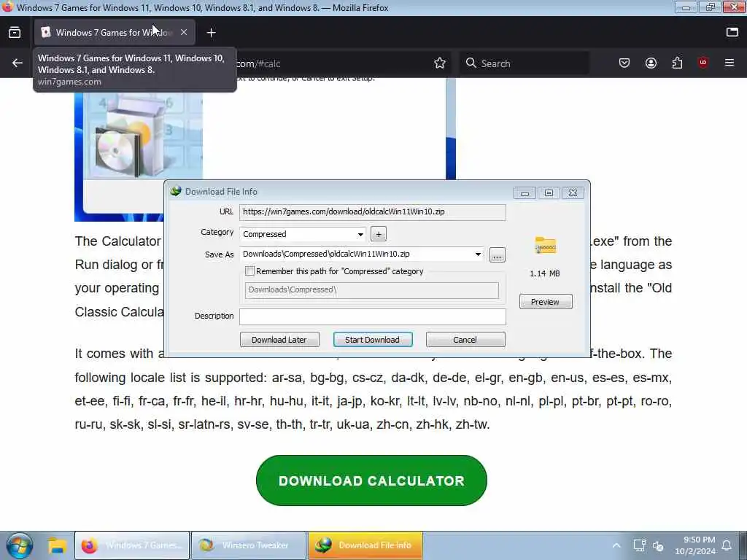Add new category with plus button
Viewport: 747px width, 560px height.
point(379,234)
